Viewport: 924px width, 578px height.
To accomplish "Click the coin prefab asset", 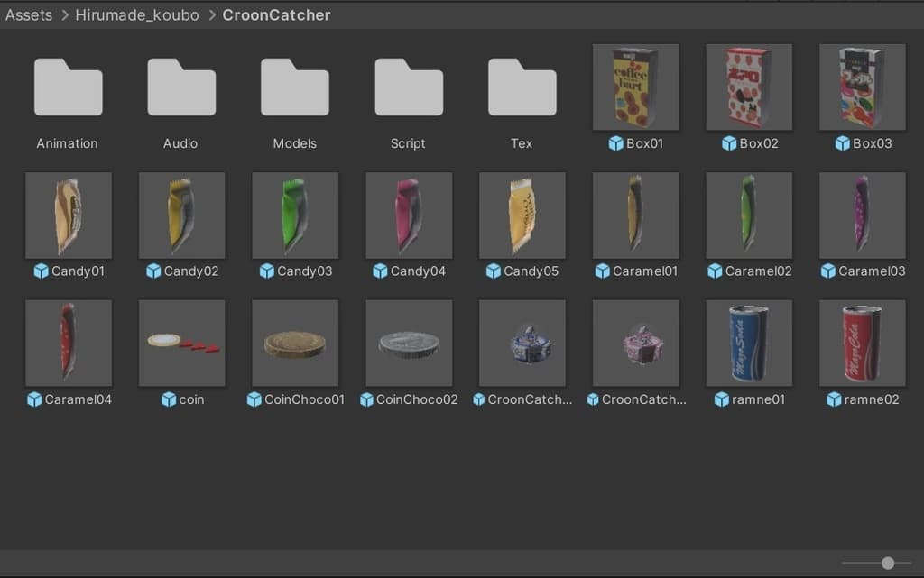I will click(x=181, y=344).
